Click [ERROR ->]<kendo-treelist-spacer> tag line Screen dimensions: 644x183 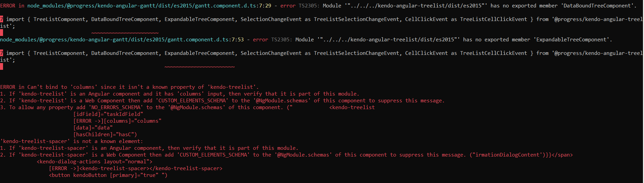coord(135,168)
